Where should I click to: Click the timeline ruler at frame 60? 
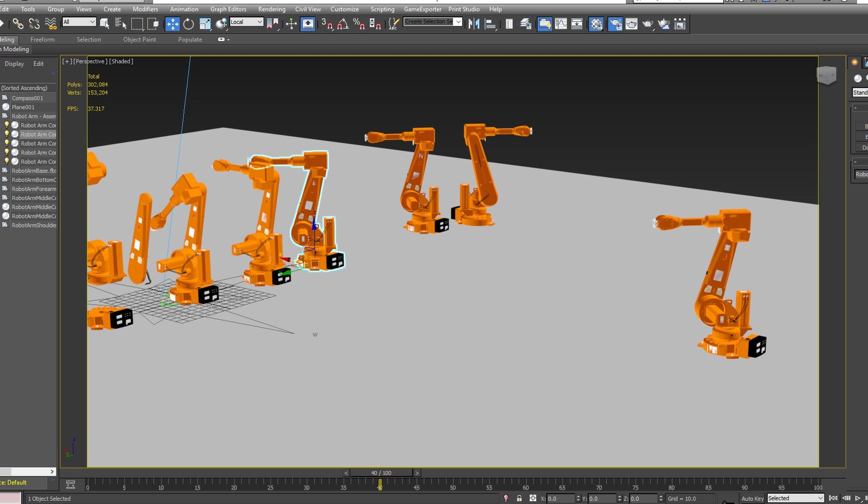pos(526,484)
